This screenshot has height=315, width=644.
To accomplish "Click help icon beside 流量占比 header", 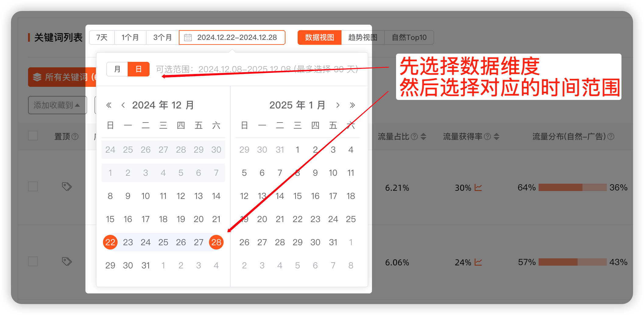I will tap(414, 136).
